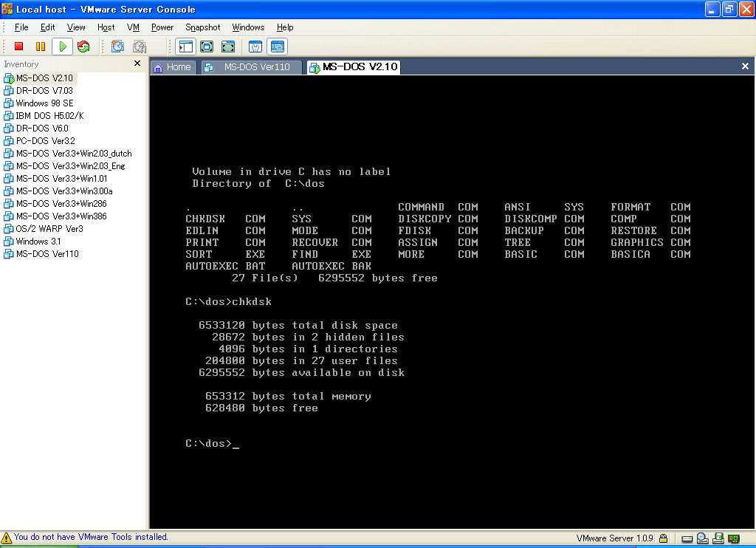Select MS-DOS Ver3.3+Win2.03_dutch in inventory
The image size is (756, 548).
pos(74,153)
